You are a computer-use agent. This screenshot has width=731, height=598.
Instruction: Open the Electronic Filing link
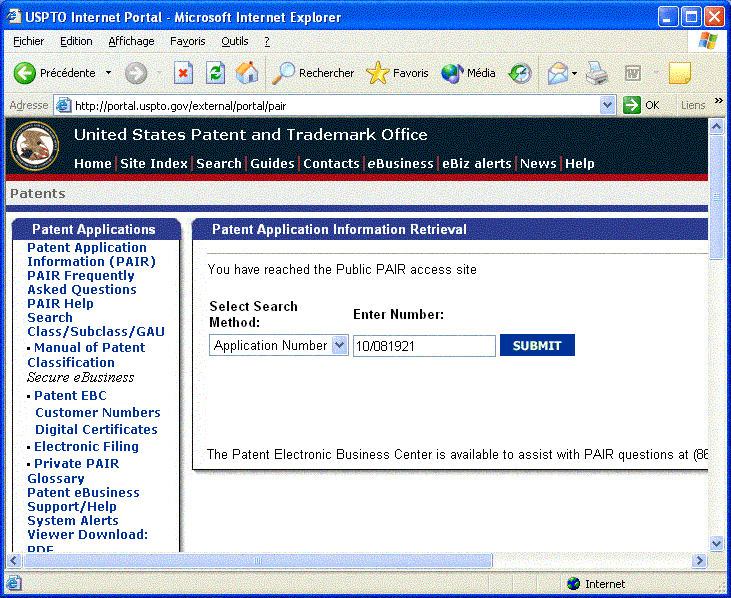click(x=86, y=447)
